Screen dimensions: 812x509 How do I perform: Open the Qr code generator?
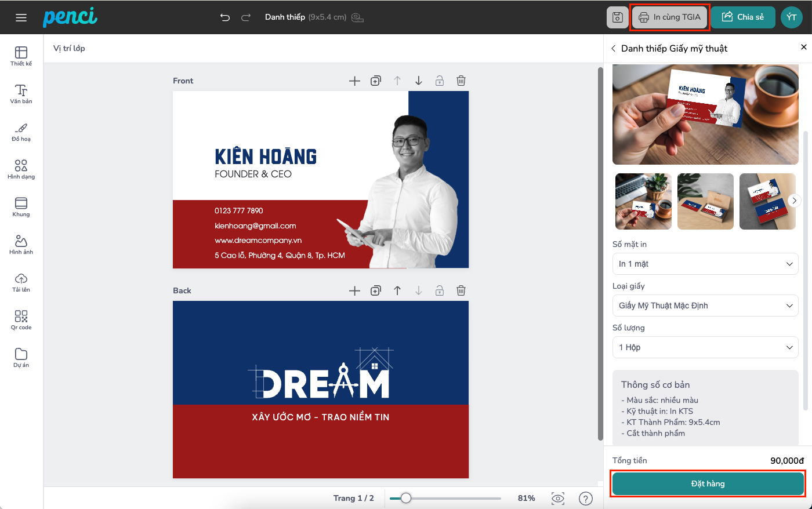tap(21, 319)
